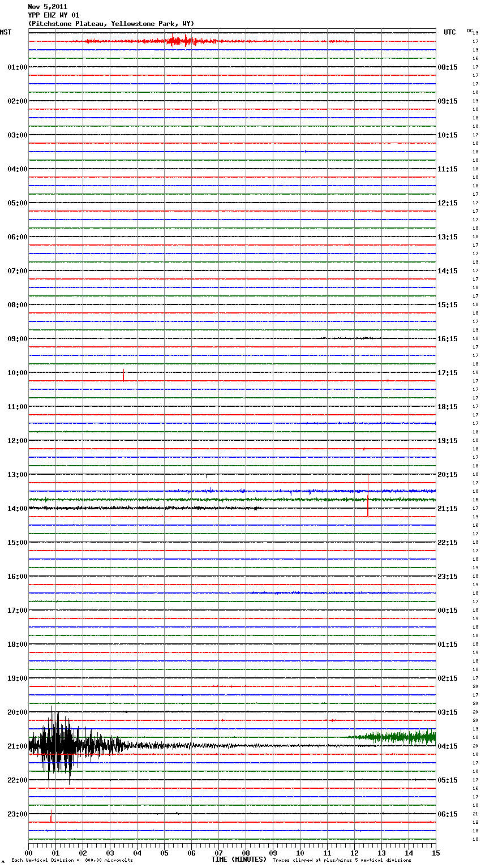This screenshot has width=481, height=868.
Task: Pick the "04:00" MST time label
Action: pos(18,169)
